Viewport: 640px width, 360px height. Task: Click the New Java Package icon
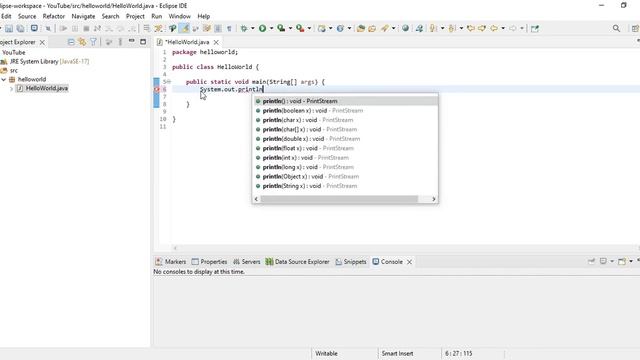pos(322,28)
